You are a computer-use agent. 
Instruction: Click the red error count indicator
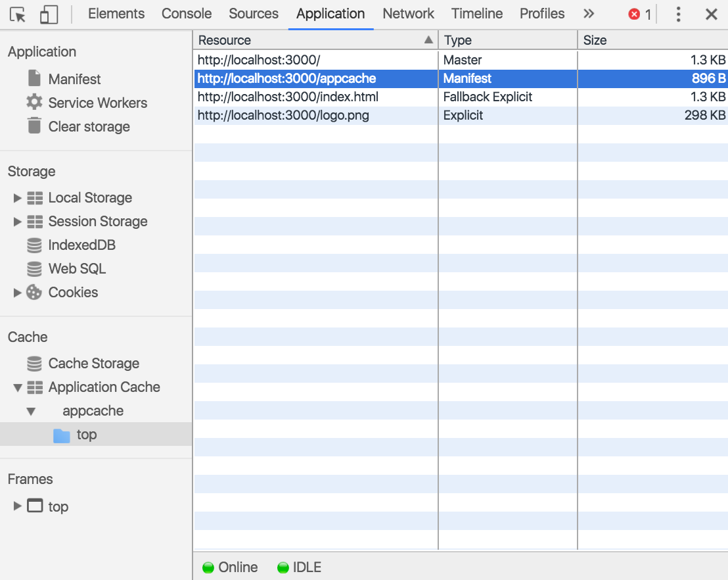click(639, 14)
